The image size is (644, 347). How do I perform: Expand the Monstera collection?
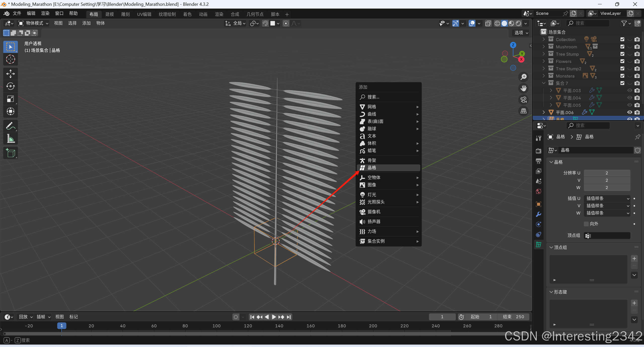(544, 76)
